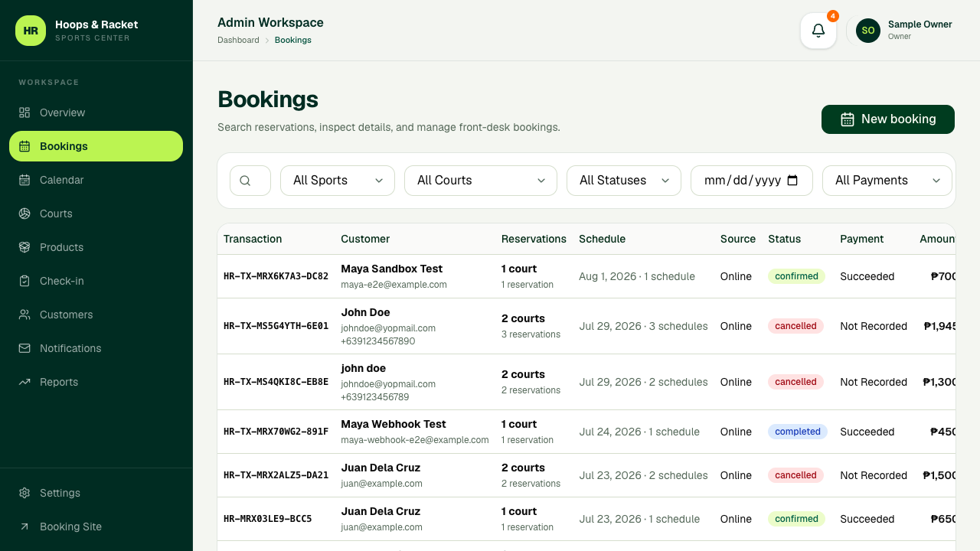The image size is (980, 551).
Task: Click the johndoe@yopmail.com email under John Doe
Action: (x=388, y=328)
